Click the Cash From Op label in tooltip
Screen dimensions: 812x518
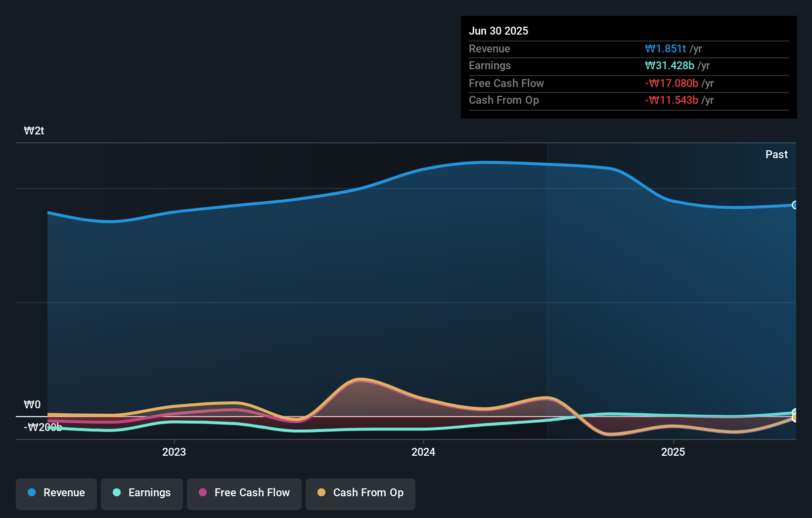[504, 100]
